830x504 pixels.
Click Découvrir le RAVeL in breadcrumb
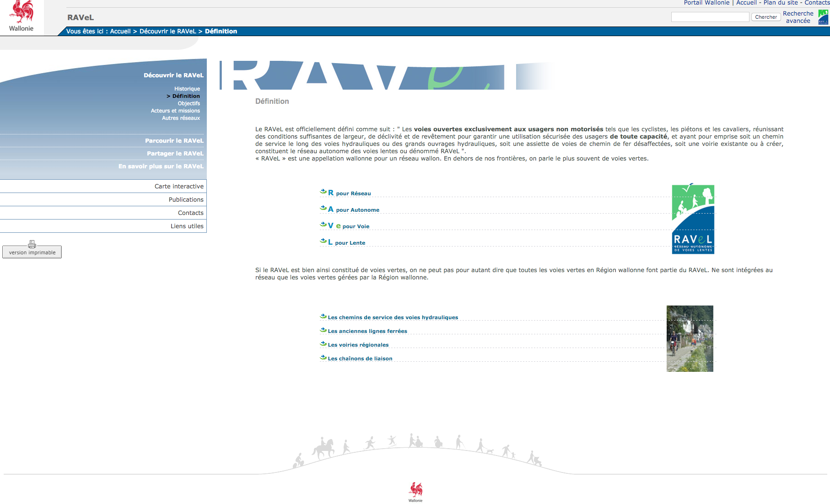167,31
